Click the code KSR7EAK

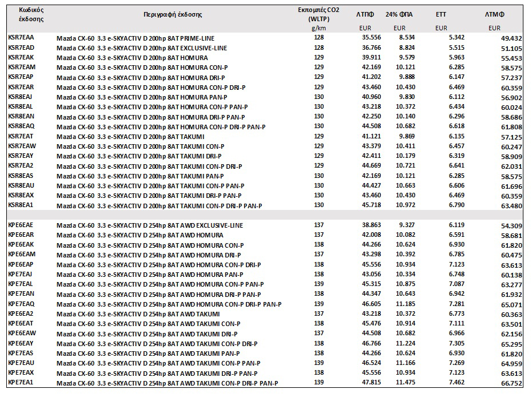point(21,57)
